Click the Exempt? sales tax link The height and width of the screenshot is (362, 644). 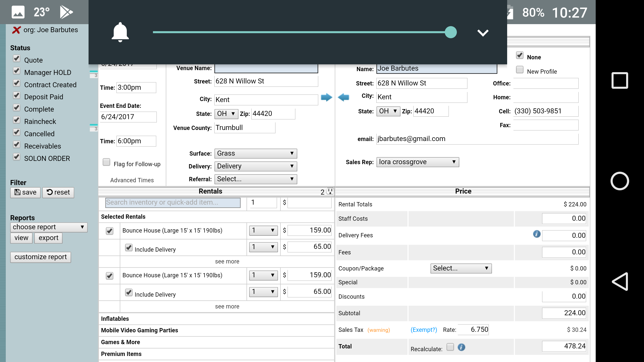pyautogui.click(x=424, y=330)
